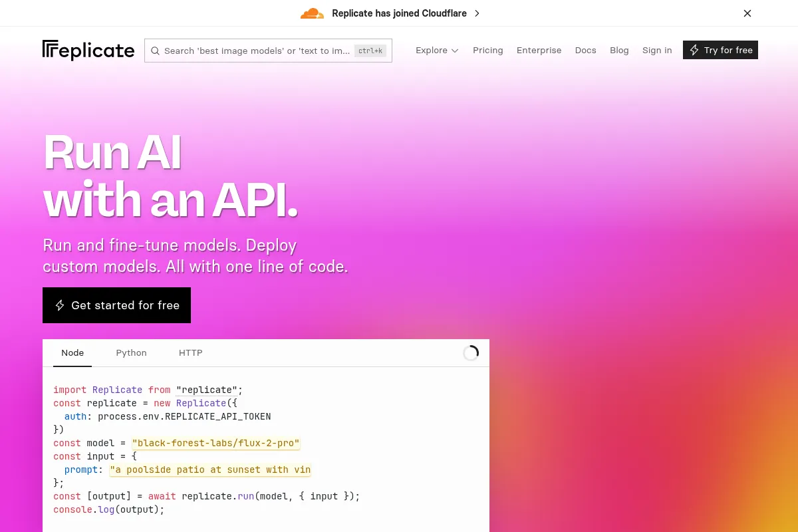
Task: Visit the Blog
Action: (619, 50)
